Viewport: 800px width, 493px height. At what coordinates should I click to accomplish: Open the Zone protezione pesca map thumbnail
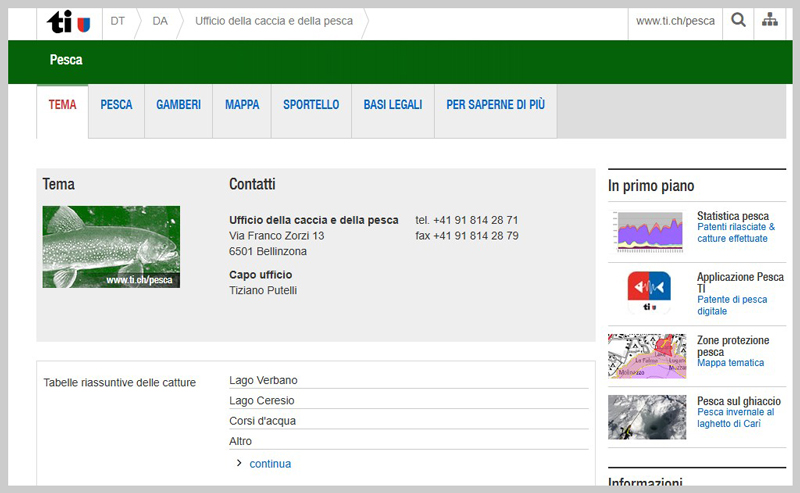[x=646, y=356]
